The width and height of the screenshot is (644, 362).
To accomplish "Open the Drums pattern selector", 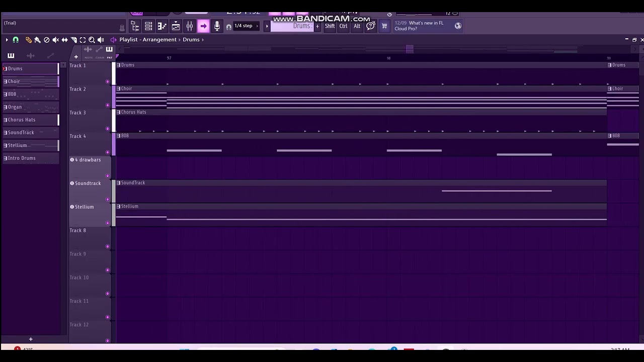I will [293, 26].
